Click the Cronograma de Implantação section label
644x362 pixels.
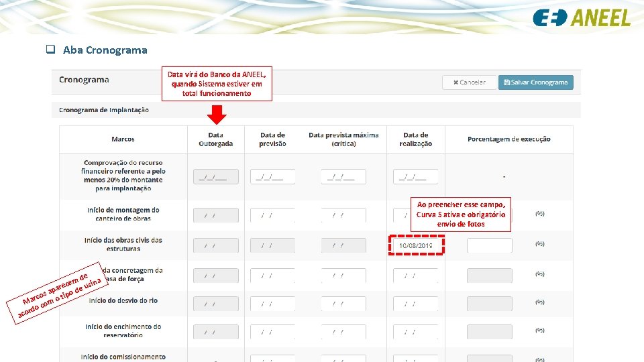tap(104, 110)
